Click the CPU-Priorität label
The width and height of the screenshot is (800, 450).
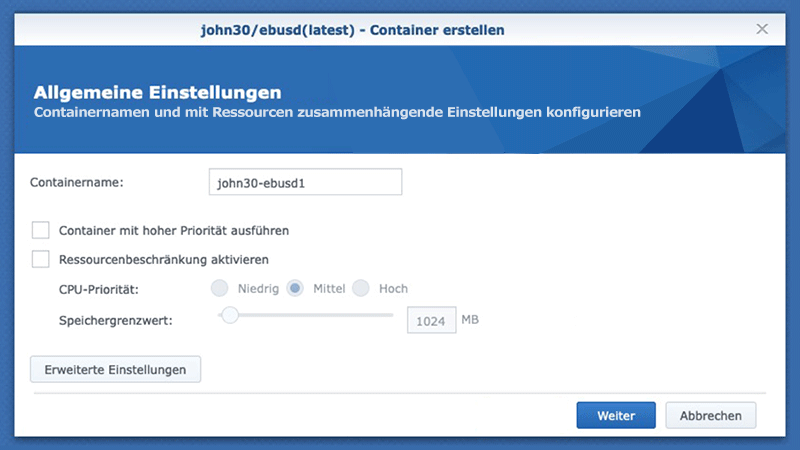[x=98, y=289]
